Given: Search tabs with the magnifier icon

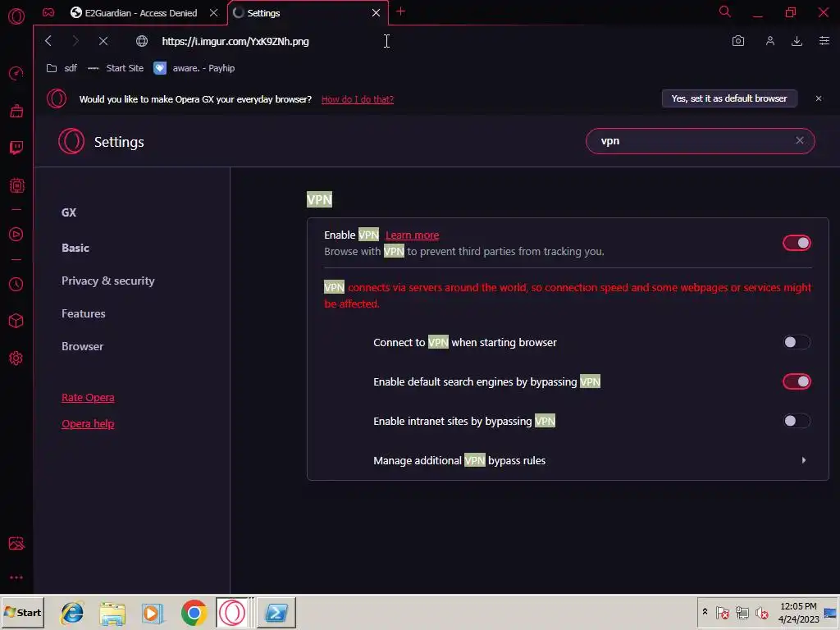Looking at the screenshot, I should click(x=725, y=11).
